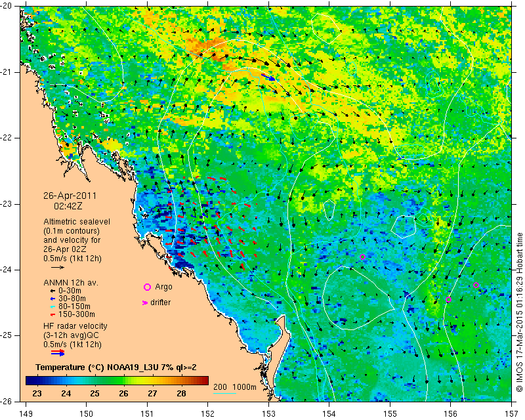Click the red and blue HF radar reference arrow

[x=58, y=352]
